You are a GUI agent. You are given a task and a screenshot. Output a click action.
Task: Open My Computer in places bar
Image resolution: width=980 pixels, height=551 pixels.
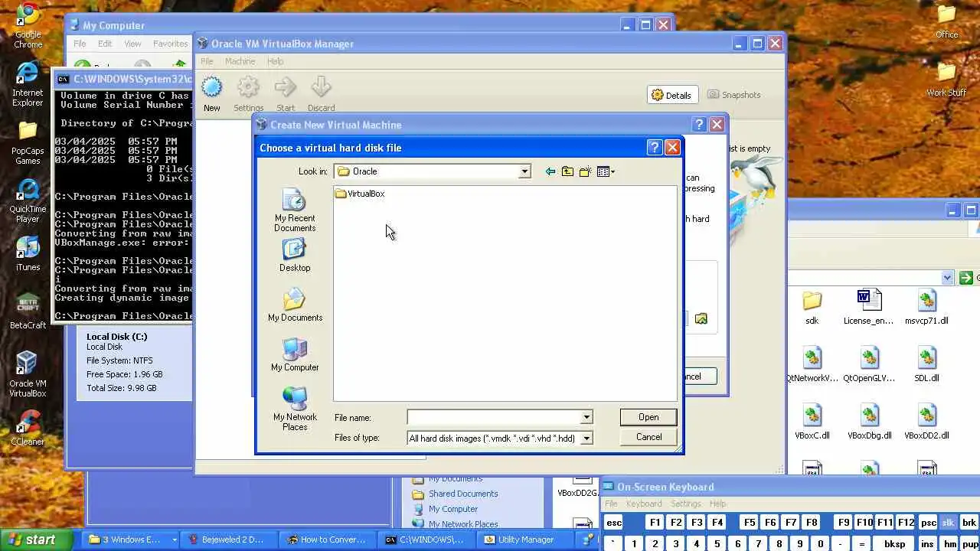pyautogui.click(x=295, y=355)
